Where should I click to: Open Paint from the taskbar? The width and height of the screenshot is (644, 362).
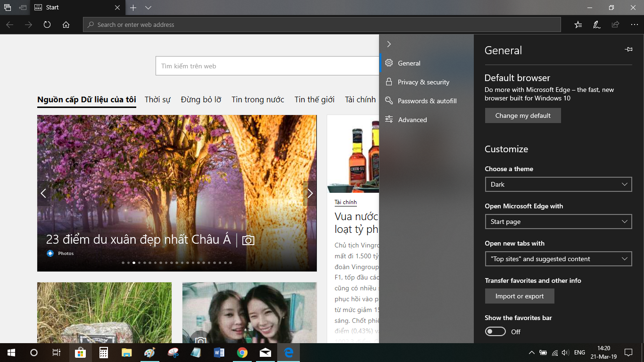[x=150, y=353]
